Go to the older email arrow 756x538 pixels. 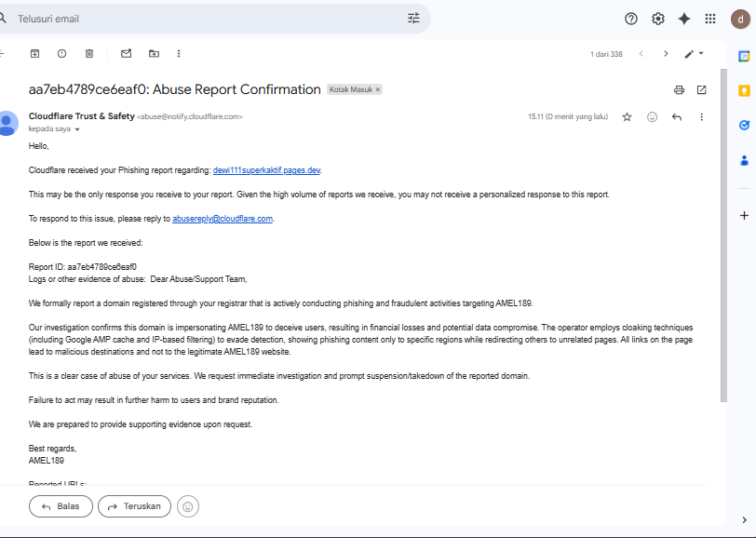[x=666, y=53]
